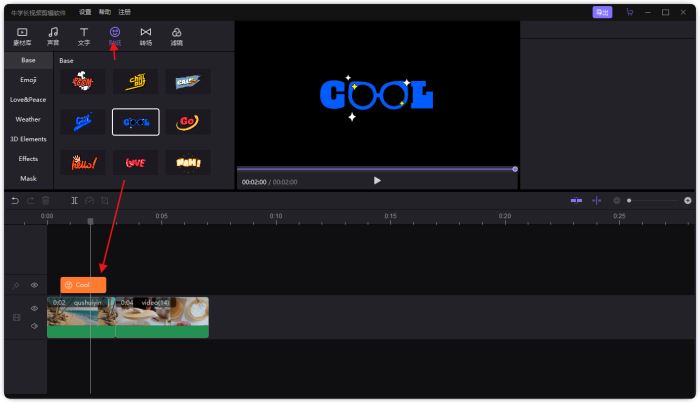This screenshot has width=700, height=403.
Task: Open the transitions tab with bowtie icon
Action: click(146, 36)
